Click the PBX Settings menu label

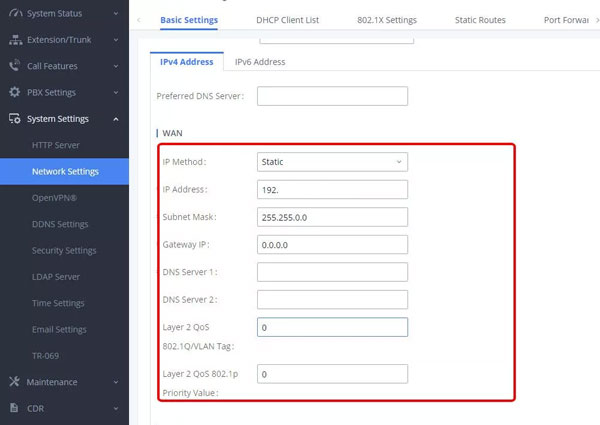[x=51, y=93]
